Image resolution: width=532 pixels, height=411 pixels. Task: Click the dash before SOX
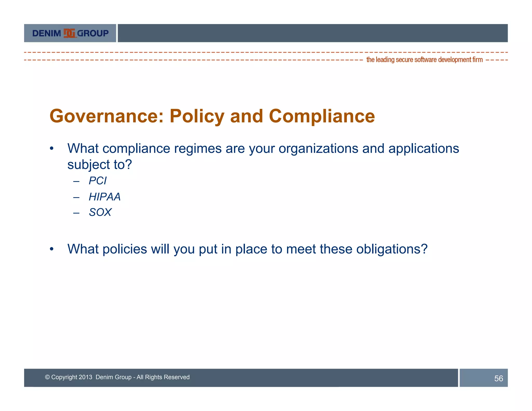point(76,213)
